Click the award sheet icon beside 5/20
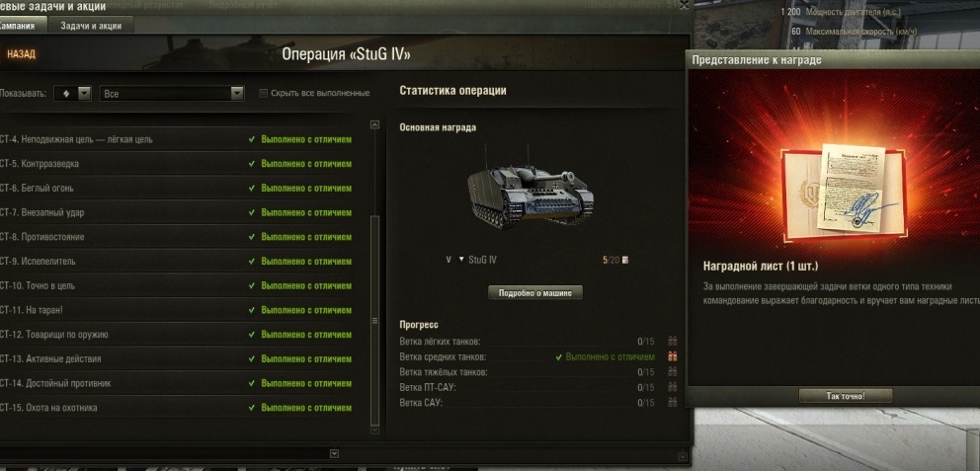 pyautogui.click(x=625, y=260)
